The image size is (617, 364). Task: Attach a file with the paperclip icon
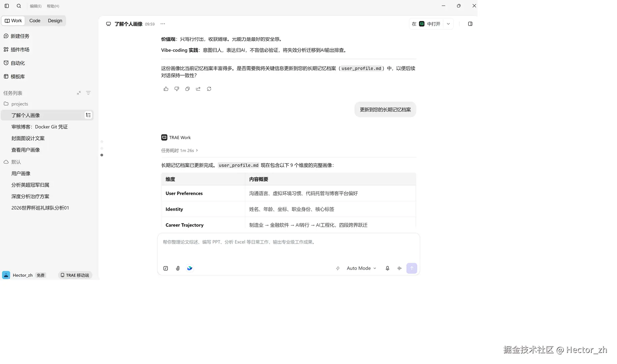178,268
